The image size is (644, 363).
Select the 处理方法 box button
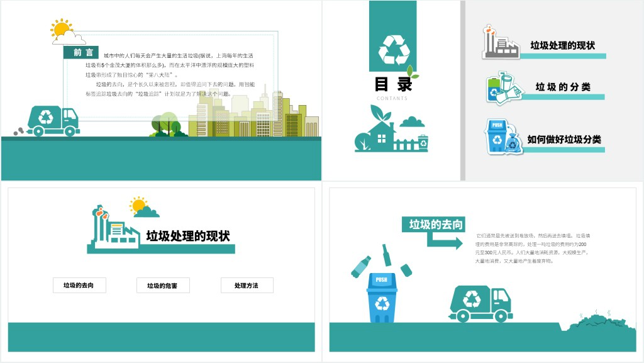pos(247,286)
